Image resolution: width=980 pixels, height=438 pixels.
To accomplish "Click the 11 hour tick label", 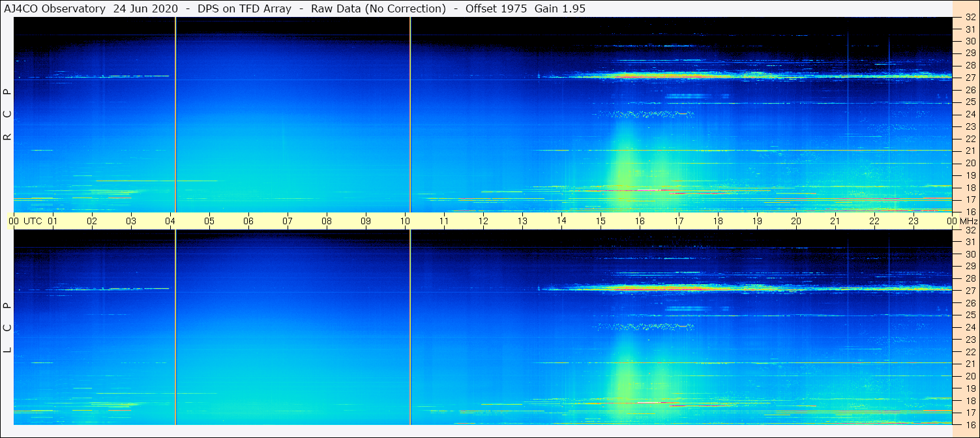I will pos(444,221).
